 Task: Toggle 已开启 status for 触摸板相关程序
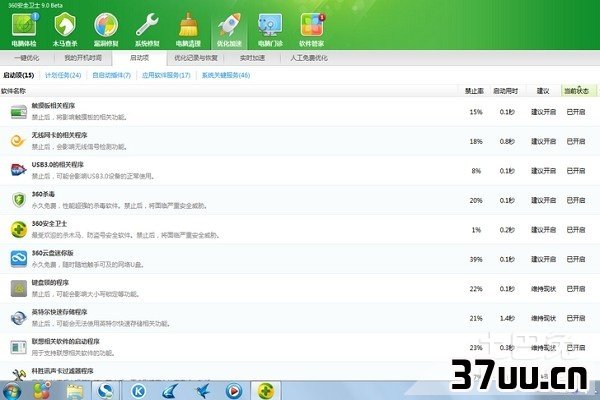click(576, 112)
